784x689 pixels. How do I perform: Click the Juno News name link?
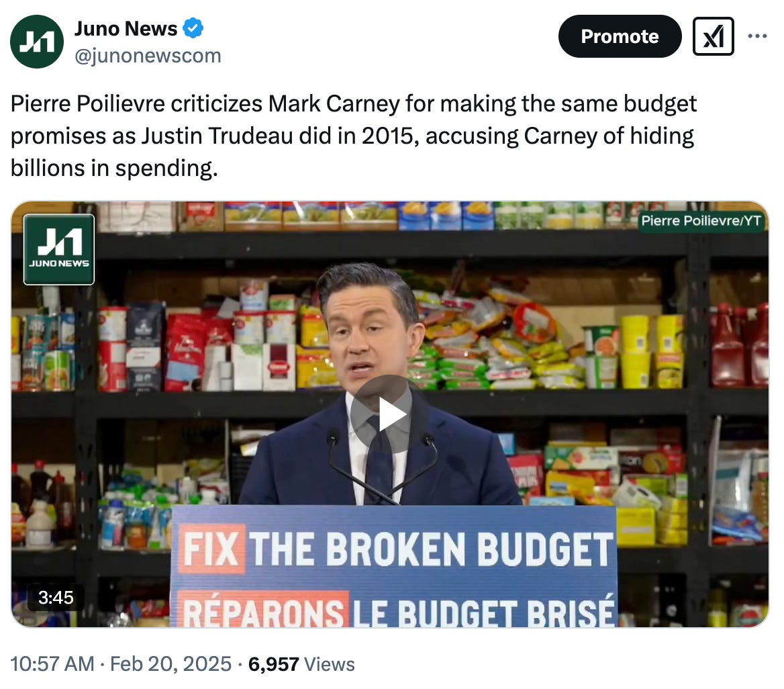(x=126, y=28)
